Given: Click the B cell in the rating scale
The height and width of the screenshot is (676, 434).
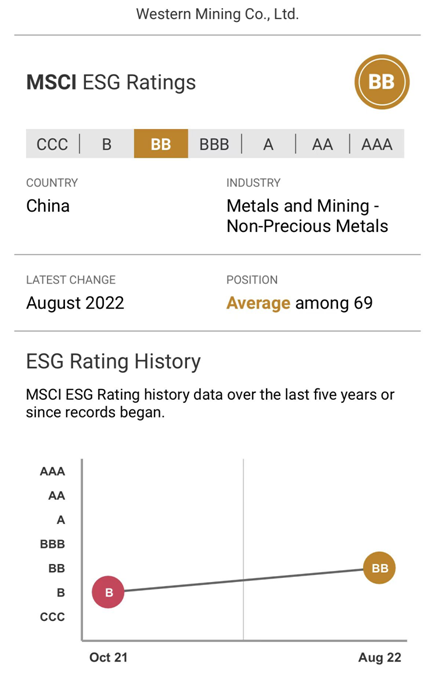Looking at the screenshot, I should [x=107, y=144].
